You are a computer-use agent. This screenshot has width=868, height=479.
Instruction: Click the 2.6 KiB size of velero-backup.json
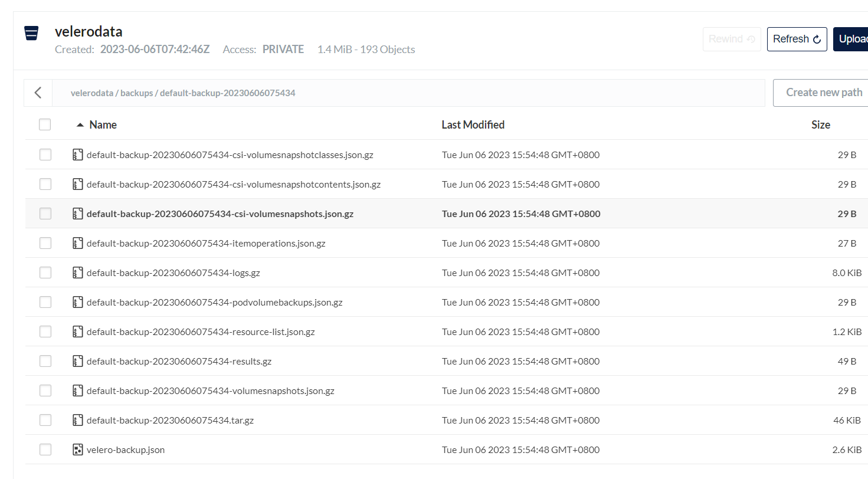click(847, 450)
